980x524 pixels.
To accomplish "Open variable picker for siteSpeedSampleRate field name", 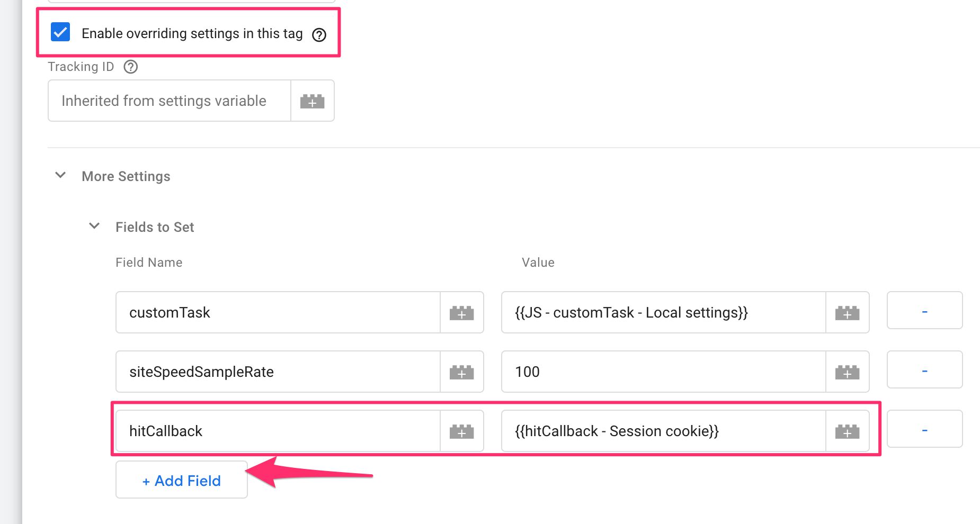I will click(x=461, y=372).
